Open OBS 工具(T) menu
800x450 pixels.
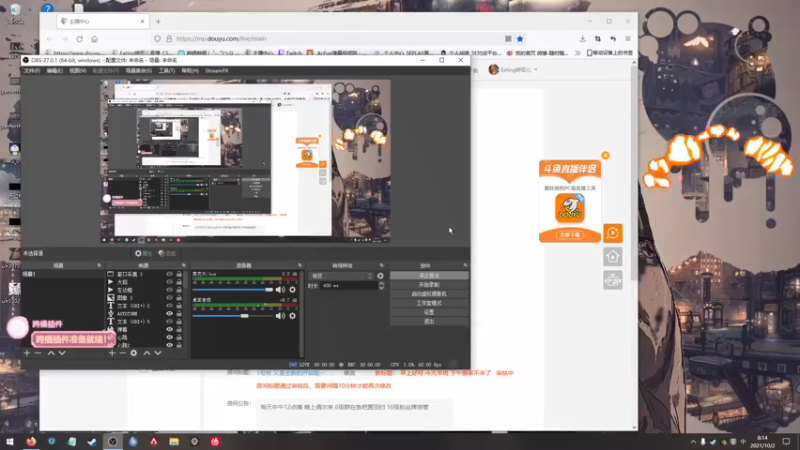click(x=166, y=70)
